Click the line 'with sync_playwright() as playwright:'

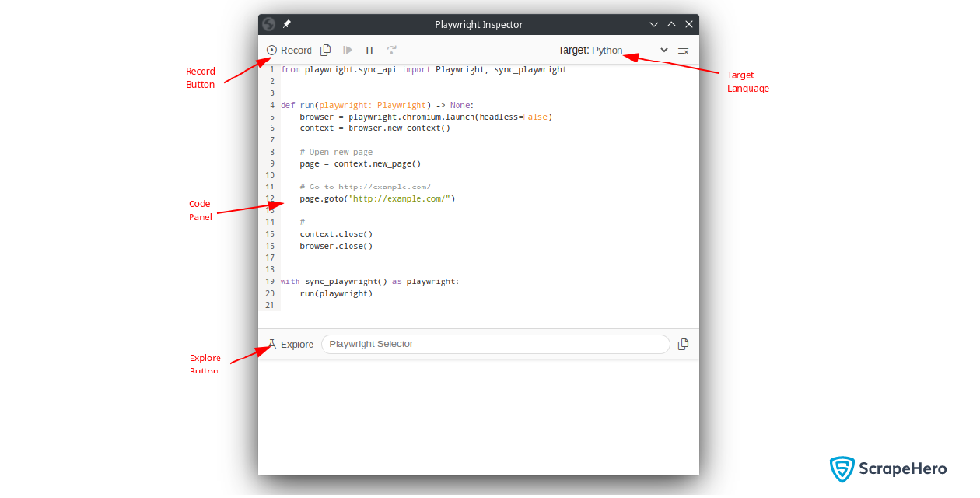click(370, 282)
